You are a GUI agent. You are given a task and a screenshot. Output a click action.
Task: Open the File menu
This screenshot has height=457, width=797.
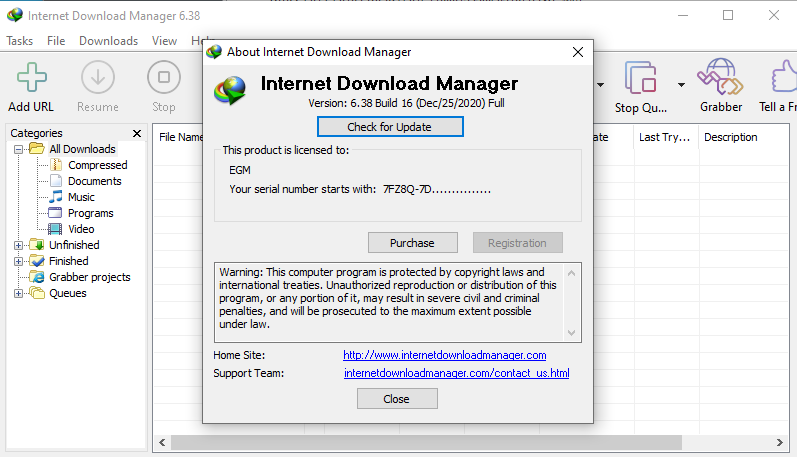click(x=56, y=41)
